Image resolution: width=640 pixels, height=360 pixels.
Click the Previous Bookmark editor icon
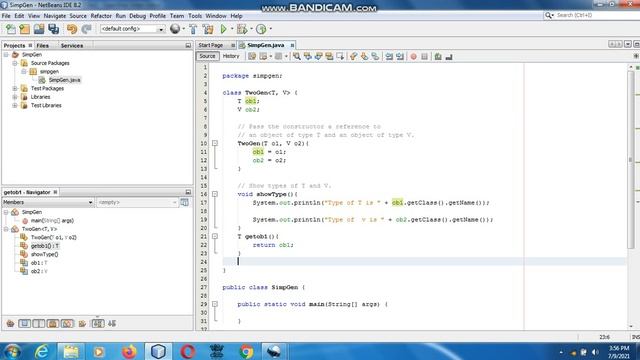click(x=353, y=56)
